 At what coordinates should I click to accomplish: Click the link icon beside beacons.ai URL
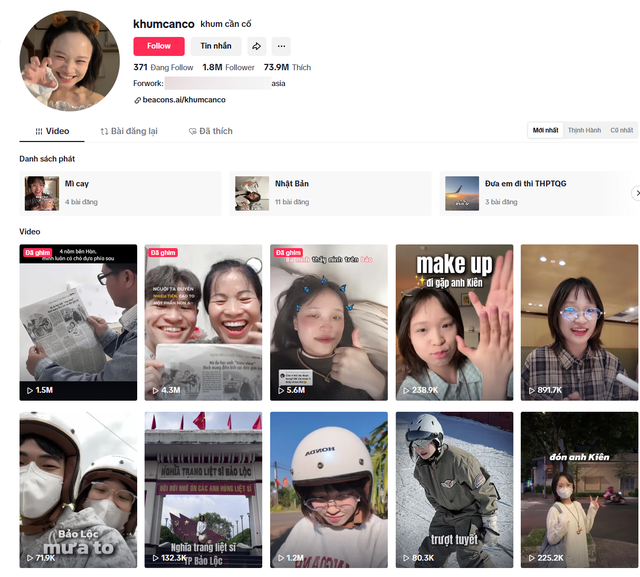click(x=138, y=100)
